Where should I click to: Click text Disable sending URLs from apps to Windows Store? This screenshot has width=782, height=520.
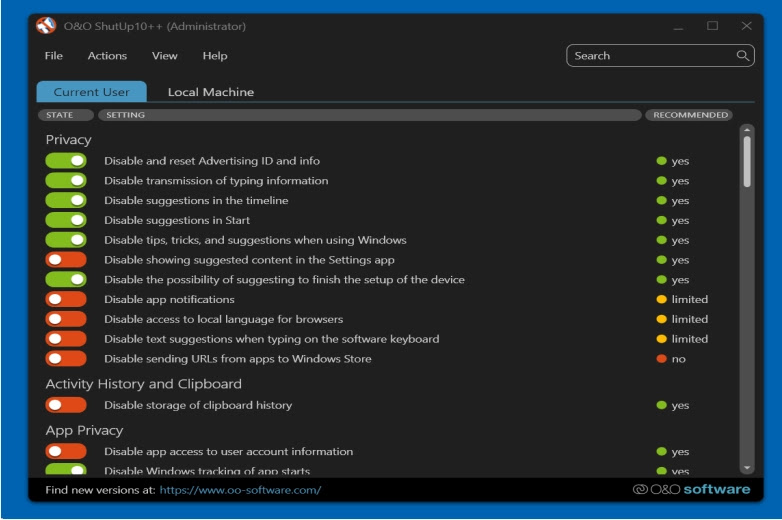tap(237, 358)
